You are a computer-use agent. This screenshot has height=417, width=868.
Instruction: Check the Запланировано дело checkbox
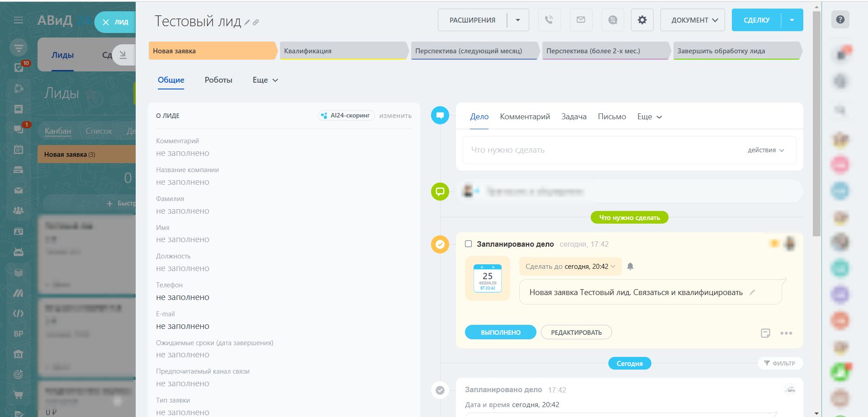[469, 244]
